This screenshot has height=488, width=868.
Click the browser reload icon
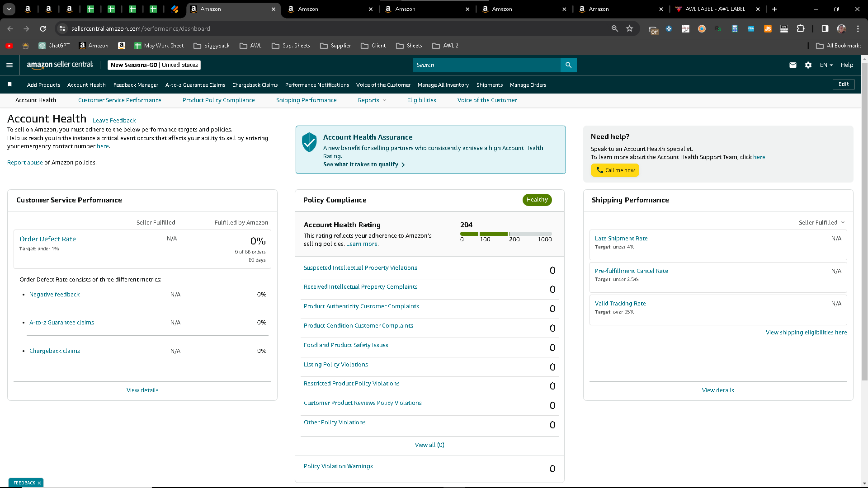pyautogui.click(x=43, y=28)
